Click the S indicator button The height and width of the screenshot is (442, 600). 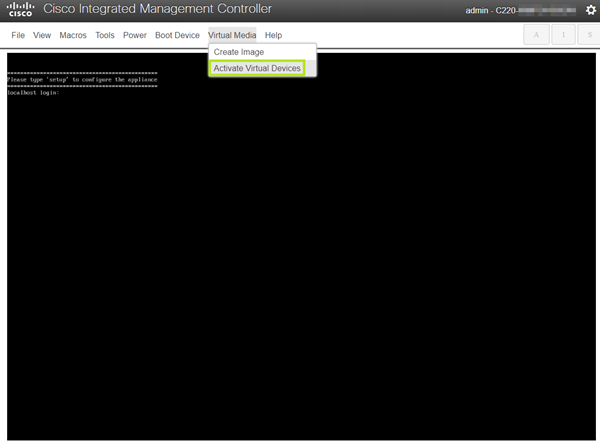[589, 35]
